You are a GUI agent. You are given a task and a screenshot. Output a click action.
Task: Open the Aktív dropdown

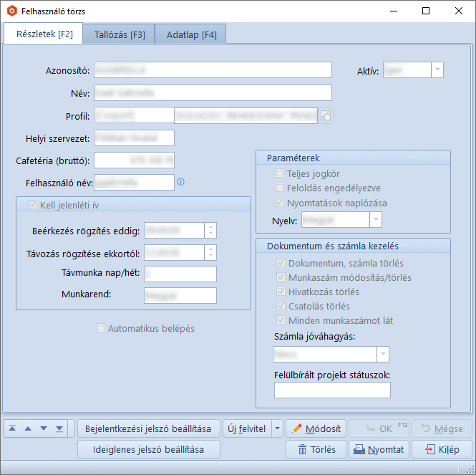tap(437, 70)
